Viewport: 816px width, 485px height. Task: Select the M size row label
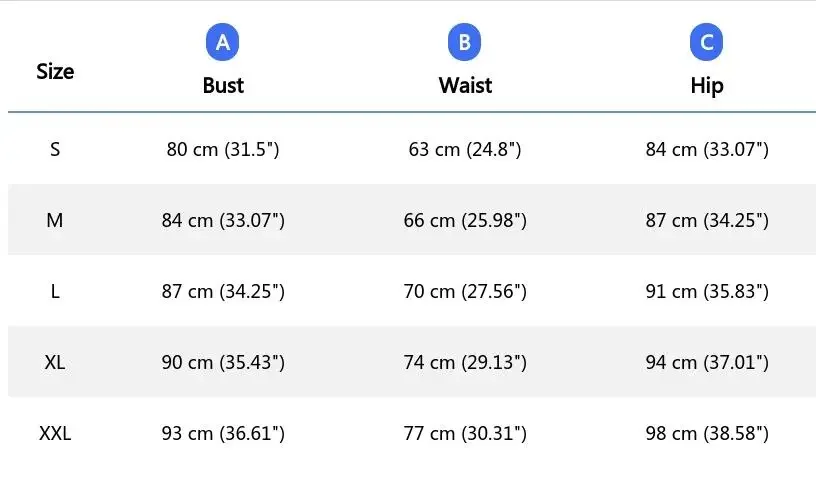(55, 220)
